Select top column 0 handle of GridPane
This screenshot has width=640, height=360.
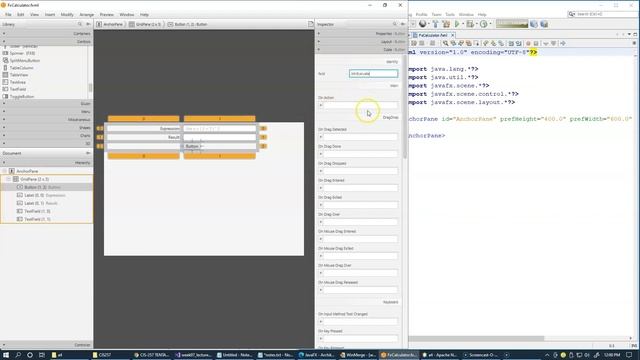point(144,119)
